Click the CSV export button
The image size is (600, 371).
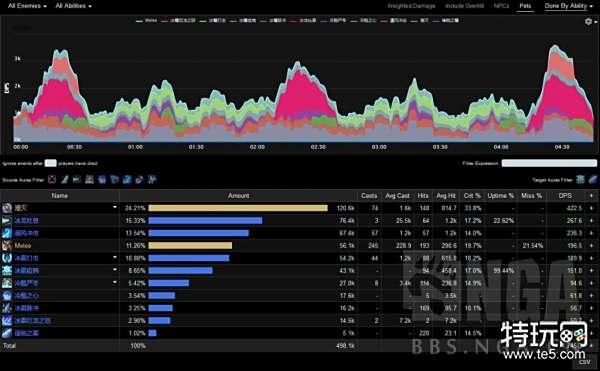click(x=584, y=362)
